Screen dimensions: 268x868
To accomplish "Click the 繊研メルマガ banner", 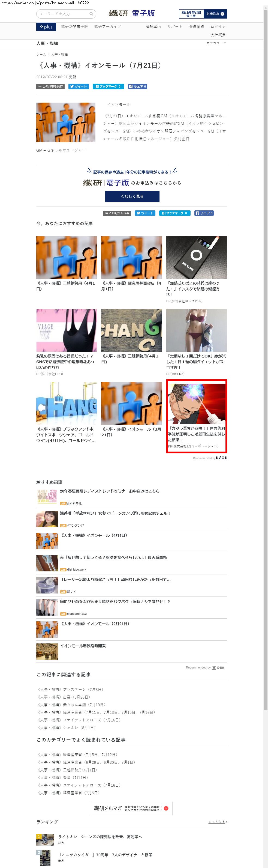I will (132, 808).
